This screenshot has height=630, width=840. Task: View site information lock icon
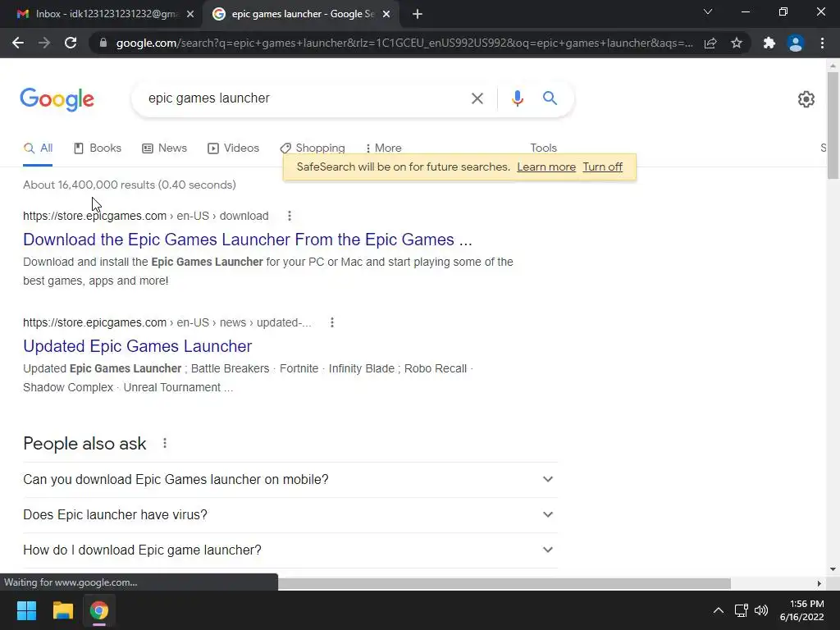103,43
